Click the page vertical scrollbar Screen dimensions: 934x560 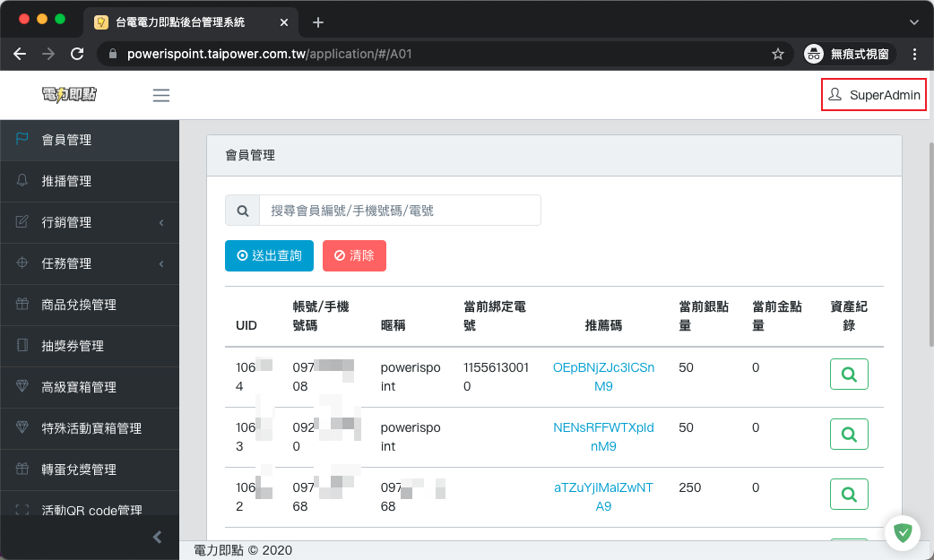[930, 245]
